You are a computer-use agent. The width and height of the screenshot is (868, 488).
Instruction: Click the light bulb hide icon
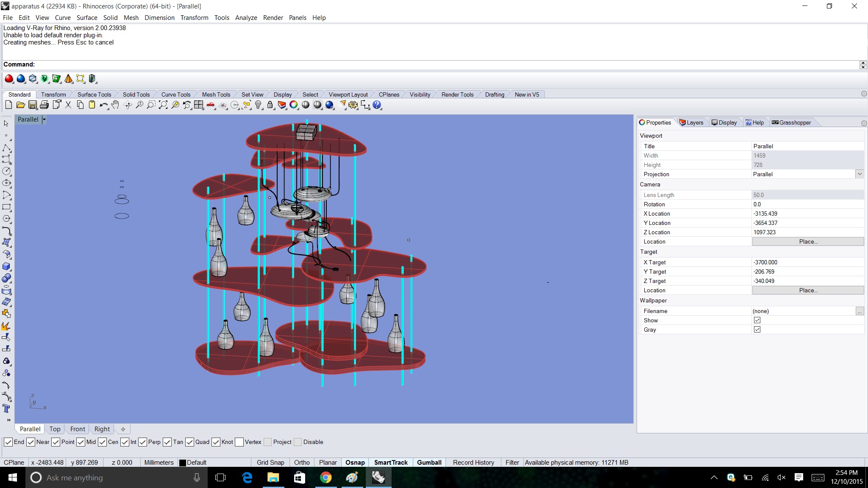click(x=258, y=105)
